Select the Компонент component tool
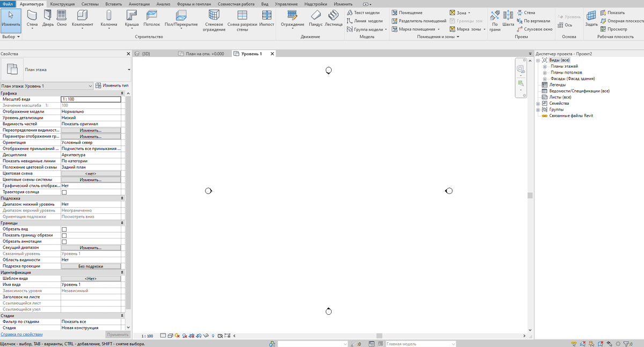 (x=82, y=19)
